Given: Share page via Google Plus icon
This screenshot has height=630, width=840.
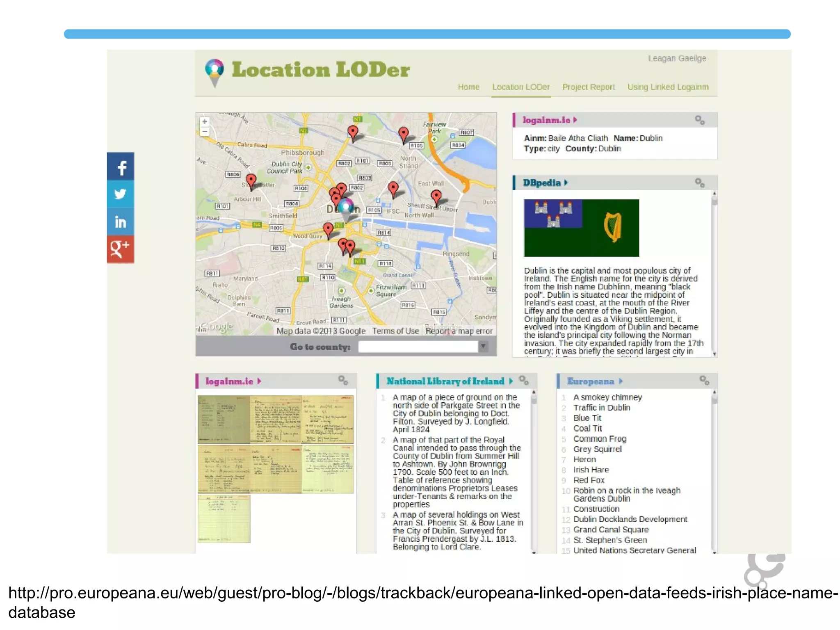Looking at the screenshot, I should (120, 249).
